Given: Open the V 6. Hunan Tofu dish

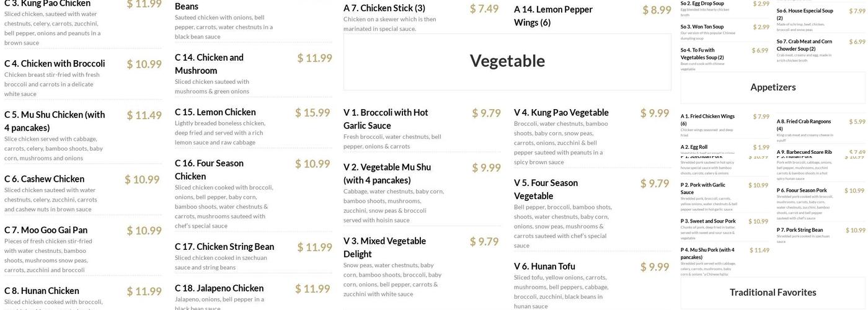Looking at the screenshot, I should tap(544, 267).
